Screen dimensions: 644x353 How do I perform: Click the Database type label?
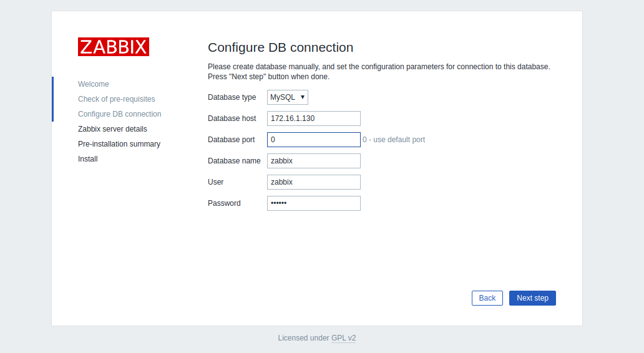pyautogui.click(x=232, y=97)
